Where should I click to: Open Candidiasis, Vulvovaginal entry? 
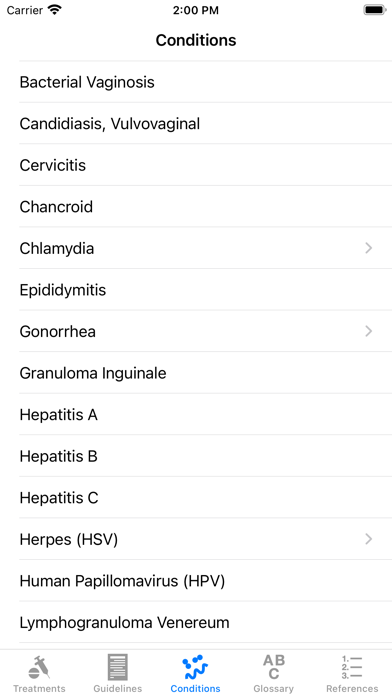tap(206, 123)
